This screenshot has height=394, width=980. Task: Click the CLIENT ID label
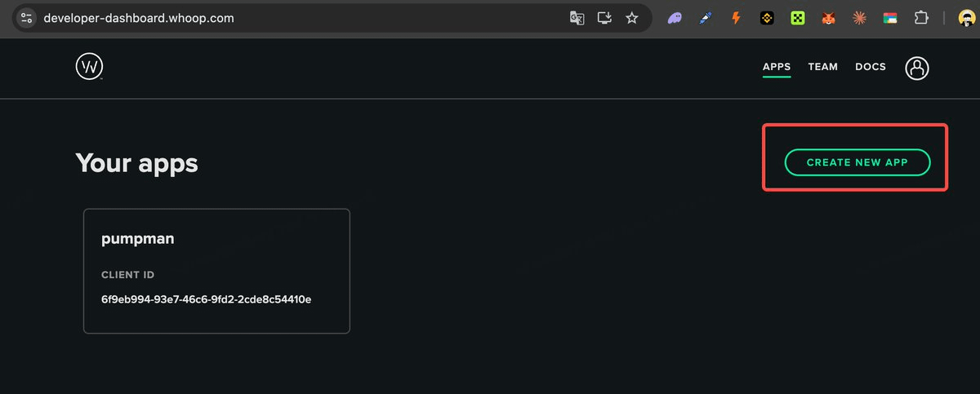(127, 275)
